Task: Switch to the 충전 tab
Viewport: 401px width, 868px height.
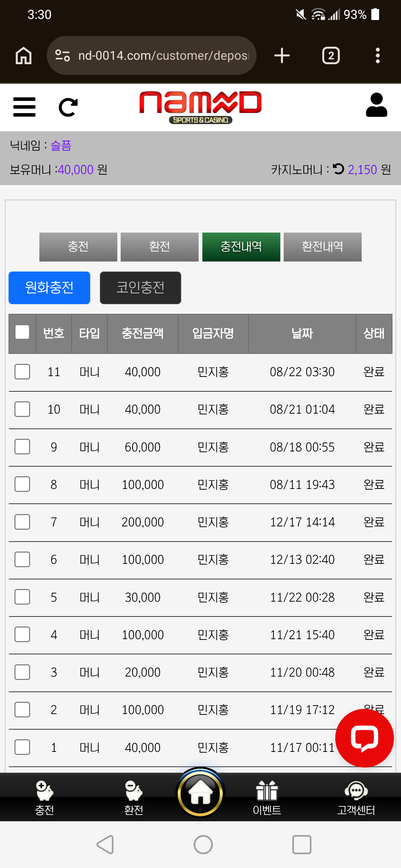Action: [78, 247]
